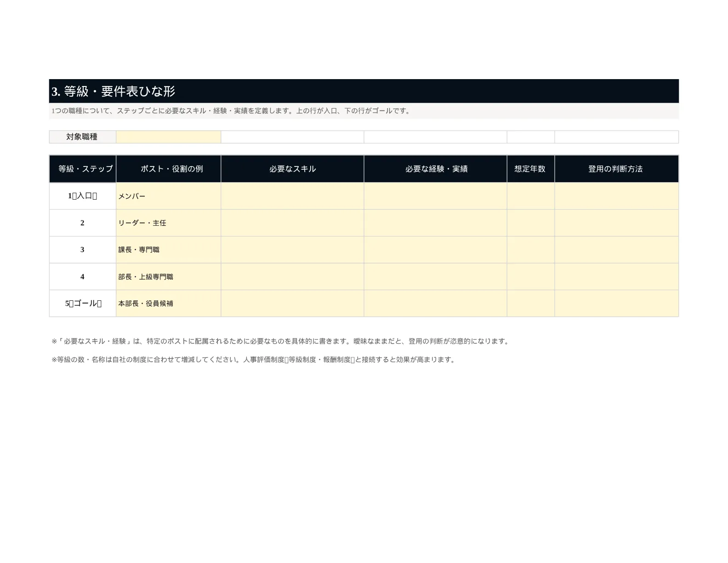This screenshot has width=728, height=563.
Task: Click the 想定年数 header cell
Action: point(530,169)
